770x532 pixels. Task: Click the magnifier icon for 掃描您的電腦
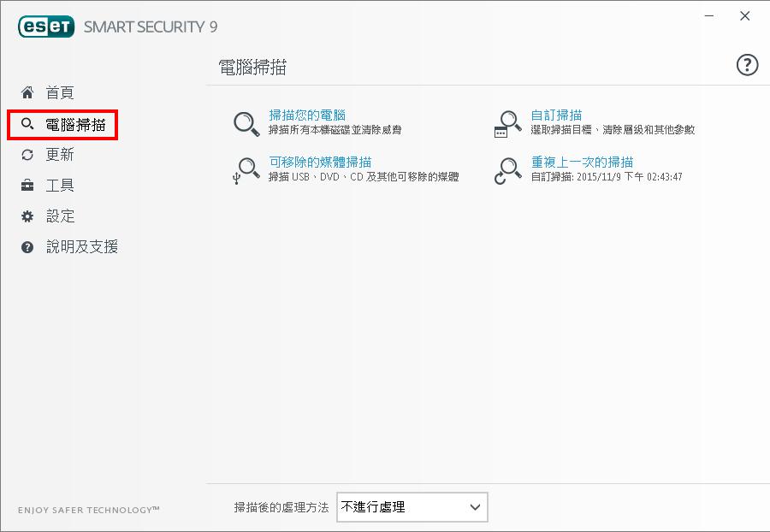tap(246, 124)
